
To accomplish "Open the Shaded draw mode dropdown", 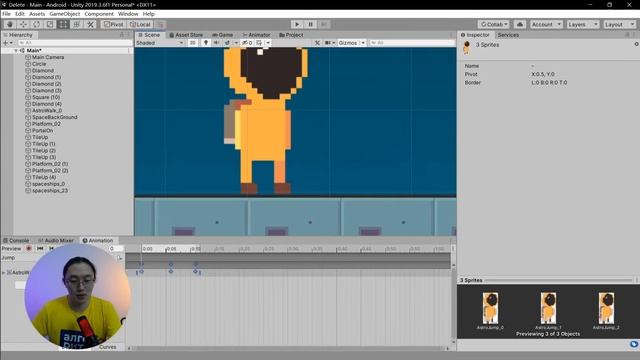I will pyautogui.click(x=160, y=43).
